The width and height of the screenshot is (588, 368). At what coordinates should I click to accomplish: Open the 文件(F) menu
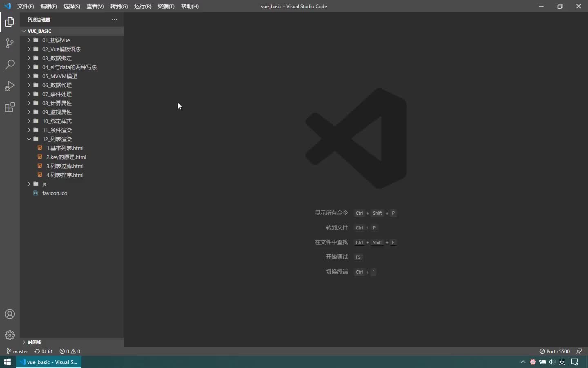26,6
